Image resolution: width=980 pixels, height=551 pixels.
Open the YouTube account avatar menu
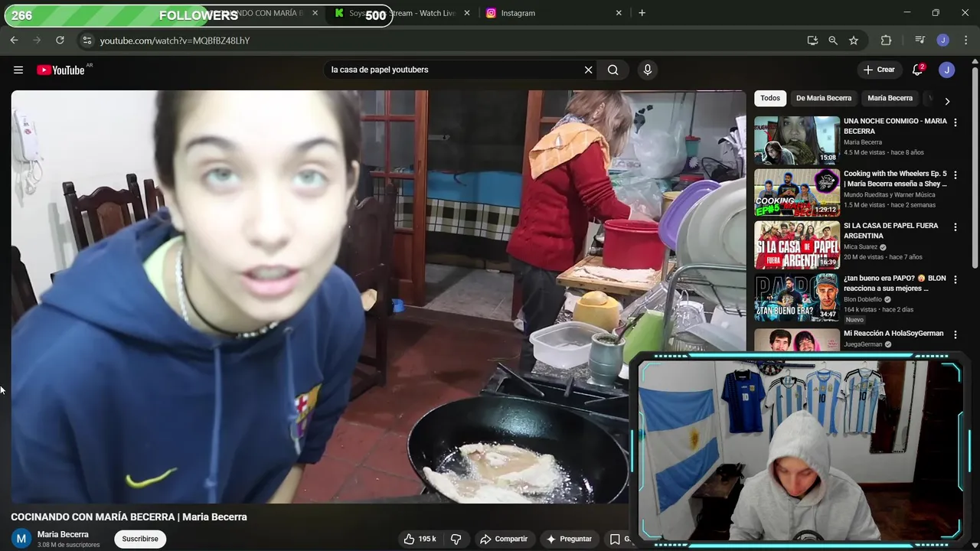click(947, 70)
